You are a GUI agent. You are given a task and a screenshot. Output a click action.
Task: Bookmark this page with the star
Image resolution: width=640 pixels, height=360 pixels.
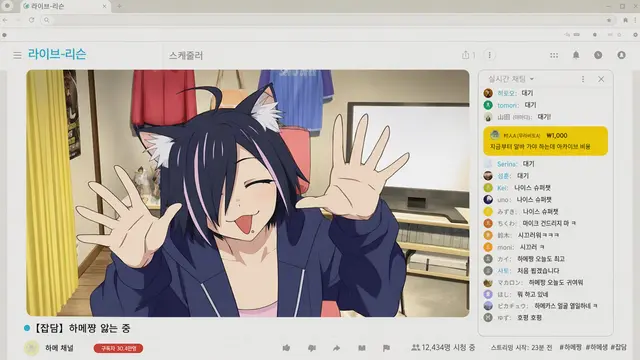tap(609, 20)
